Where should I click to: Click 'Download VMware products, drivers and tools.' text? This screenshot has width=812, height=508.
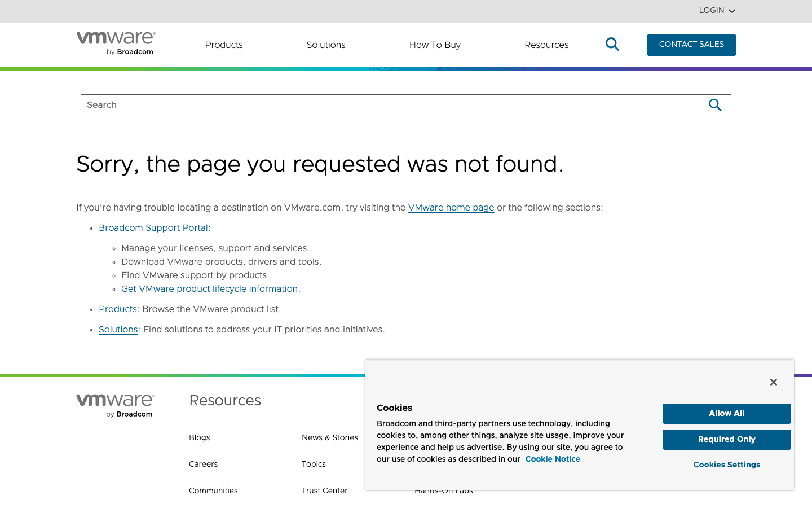[x=221, y=262]
